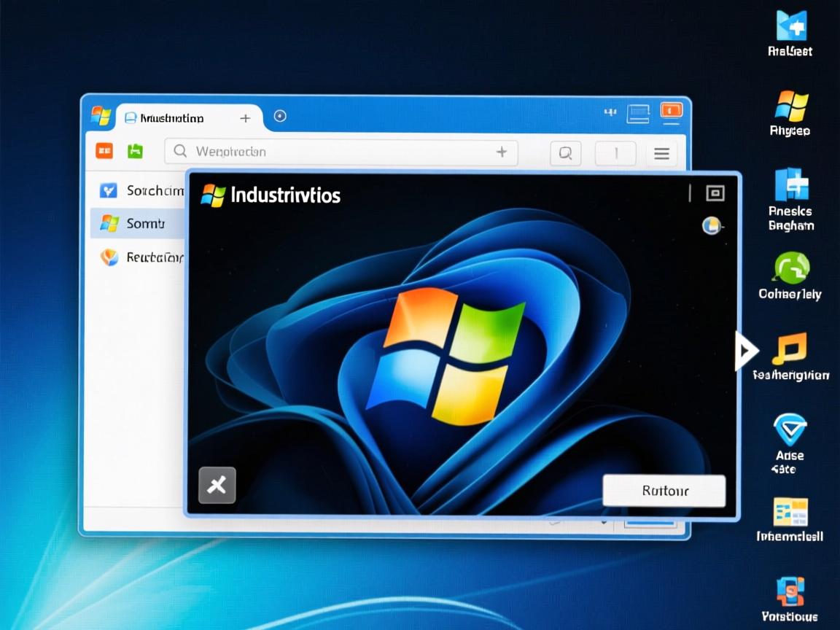The height and width of the screenshot is (630, 840).
Task: Click the magnifier search button beside address bar
Action: (x=564, y=153)
